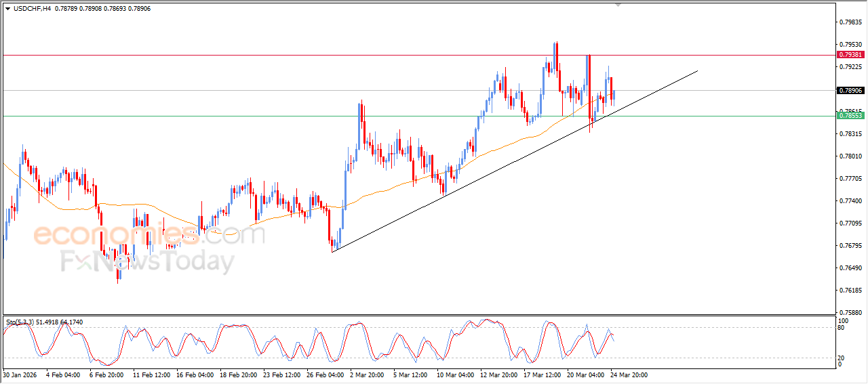Click the 17 Mar 12:00 time label

pos(541,375)
